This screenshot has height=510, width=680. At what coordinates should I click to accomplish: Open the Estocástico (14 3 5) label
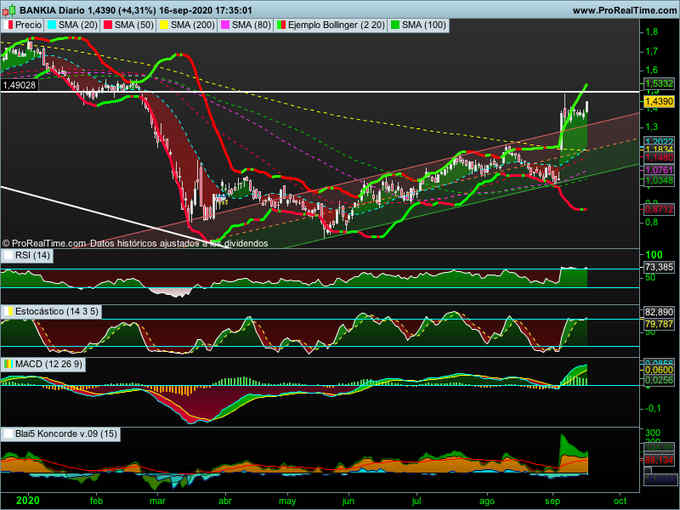click(x=52, y=311)
